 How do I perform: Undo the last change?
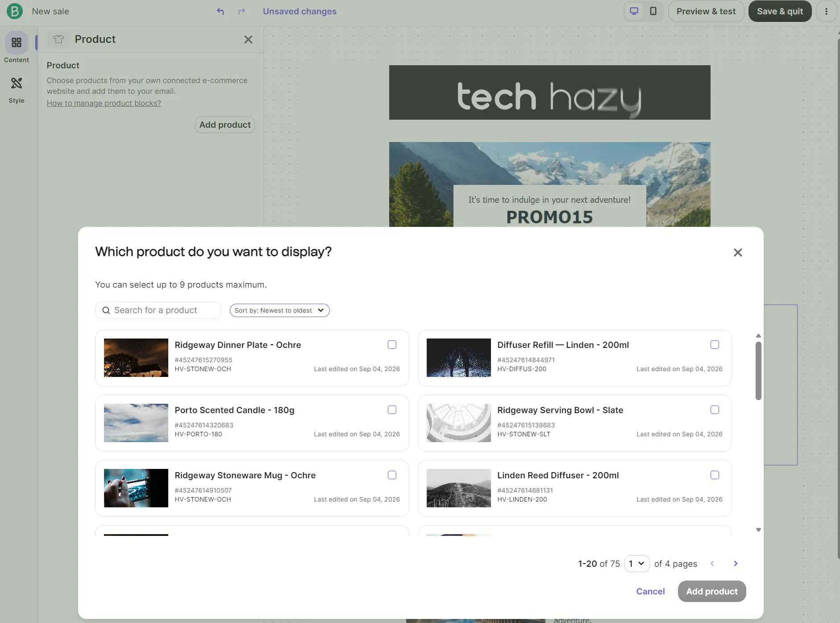(x=220, y=11)
